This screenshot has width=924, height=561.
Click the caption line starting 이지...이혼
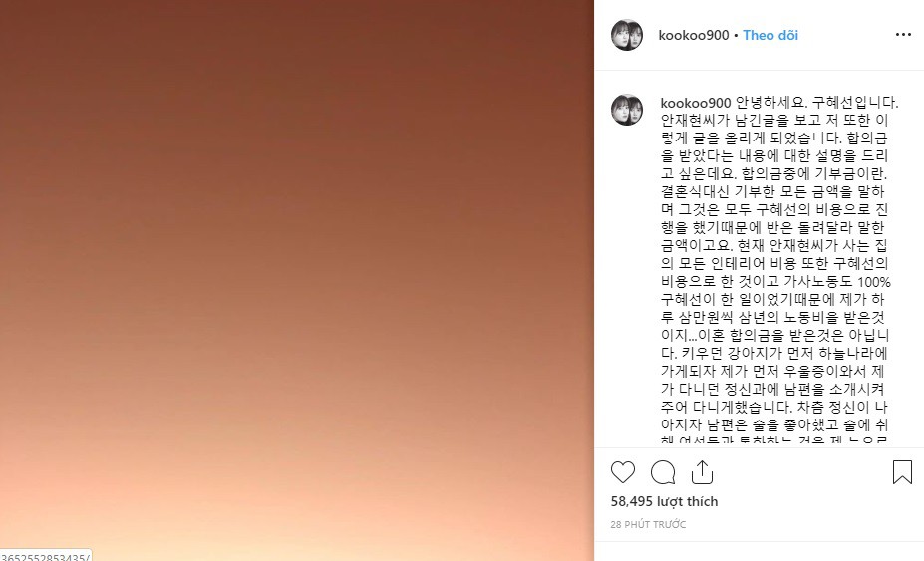tap(774, 335)
